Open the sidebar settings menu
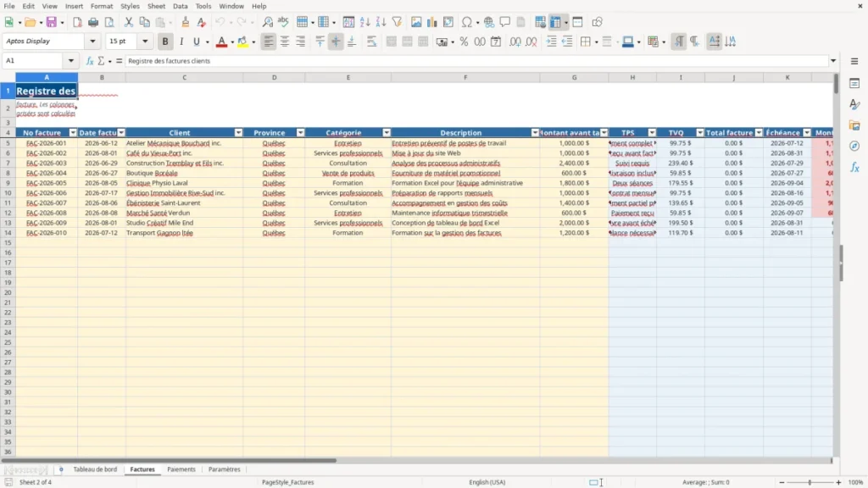The image size is (868, 488). 854,61
